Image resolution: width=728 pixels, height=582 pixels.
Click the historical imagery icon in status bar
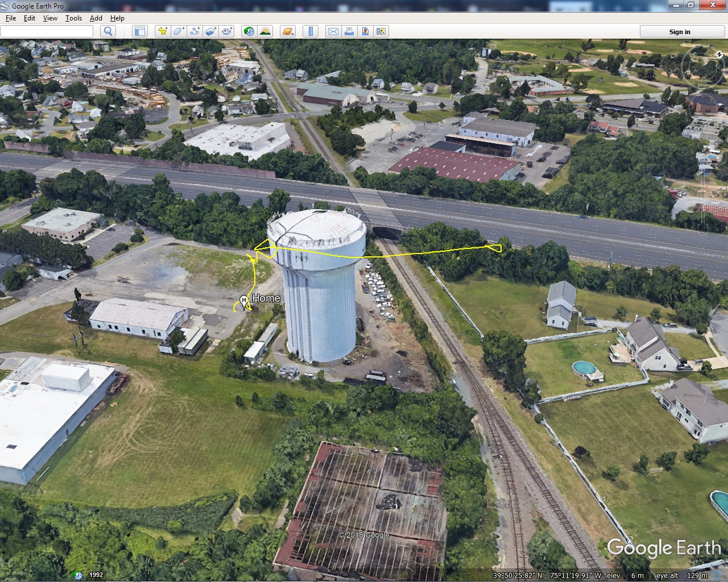tap(78, 575)
